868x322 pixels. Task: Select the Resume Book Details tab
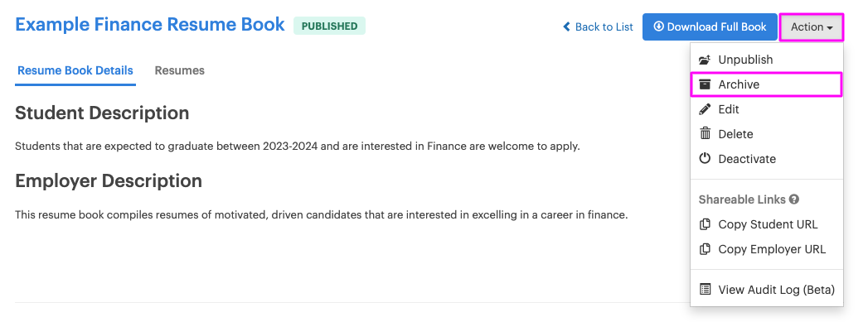pos(75,70)
